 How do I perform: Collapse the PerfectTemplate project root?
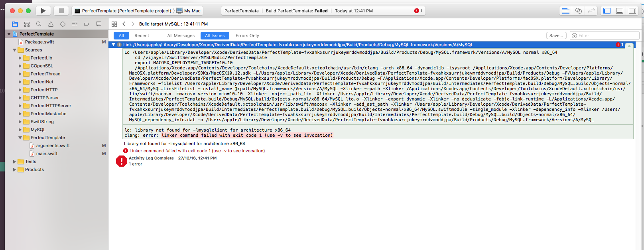coord(9,34)
